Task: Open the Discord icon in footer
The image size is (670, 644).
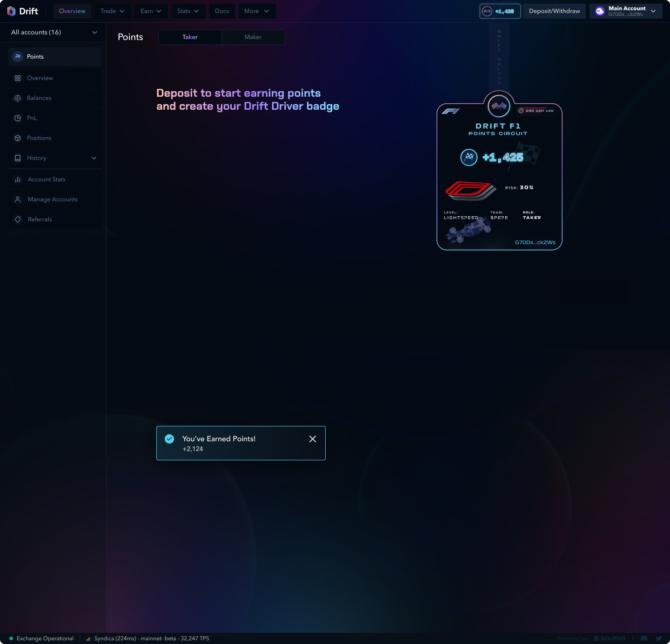Action: pyautogui.click(x=644, y=638)
